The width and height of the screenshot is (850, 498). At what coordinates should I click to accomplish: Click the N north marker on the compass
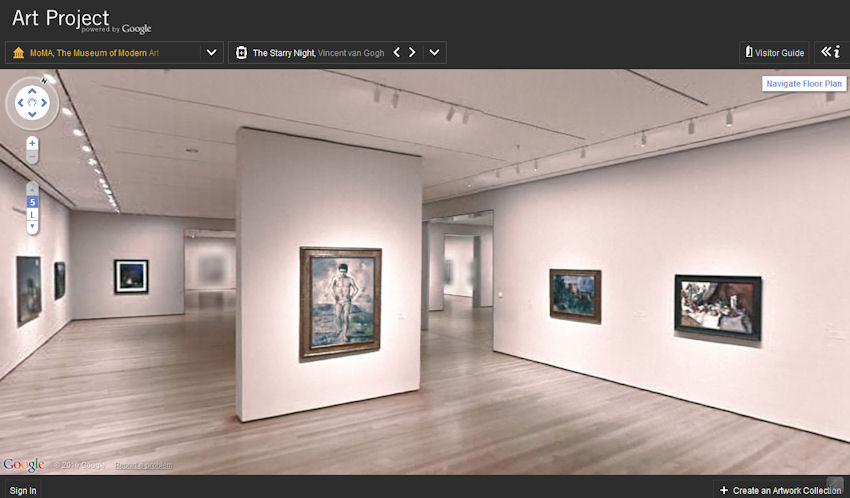point(44,81)
